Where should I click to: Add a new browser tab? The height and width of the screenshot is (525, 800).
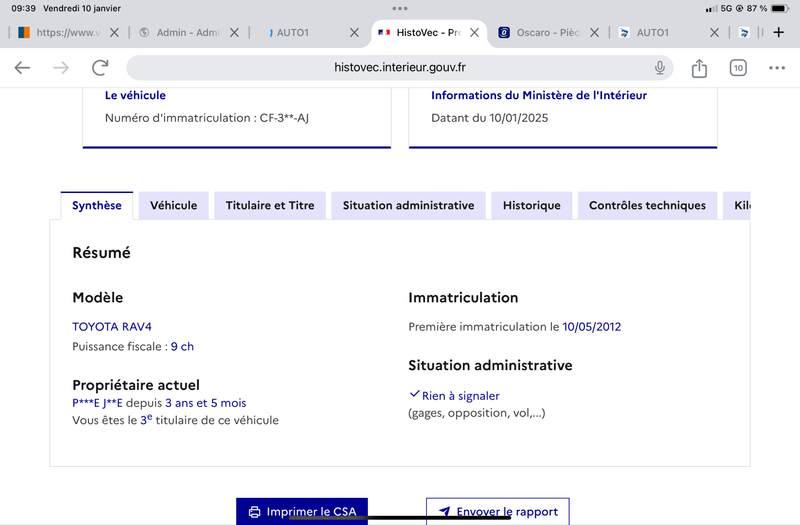coord(779,33)
